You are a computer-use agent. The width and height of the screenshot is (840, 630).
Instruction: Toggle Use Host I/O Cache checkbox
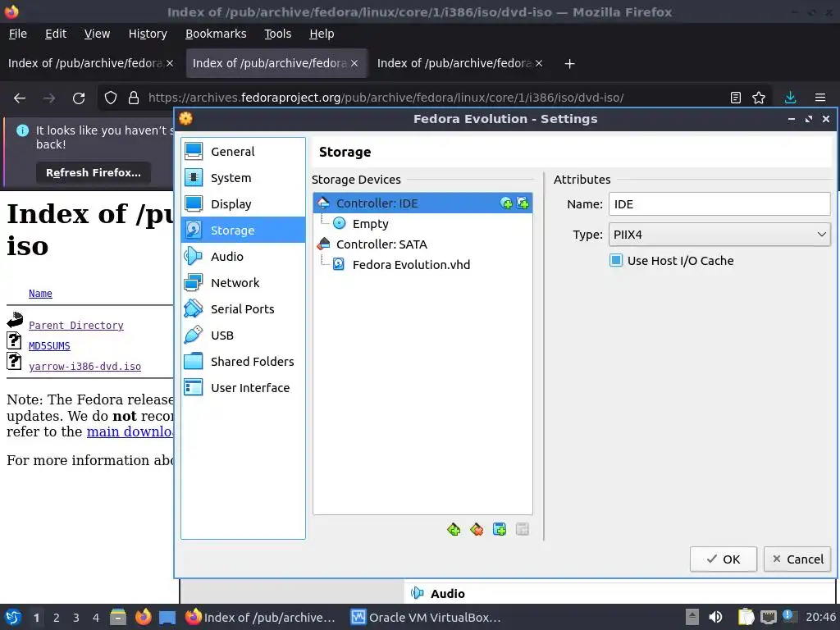tap(616, 261)
